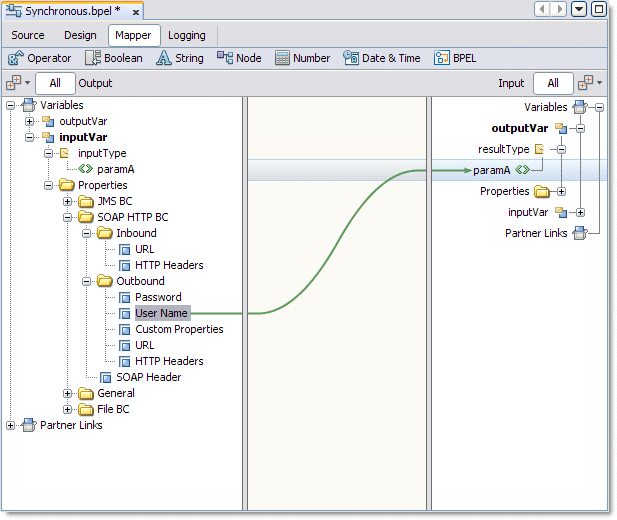This screenshot has height=520, width=617.
Task: Expand the right Properties folder
Action: pyautogui.click(x=562, y=192)
